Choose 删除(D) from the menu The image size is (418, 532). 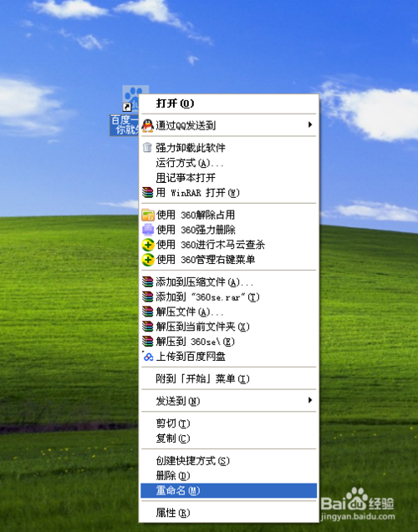(229, 476)
